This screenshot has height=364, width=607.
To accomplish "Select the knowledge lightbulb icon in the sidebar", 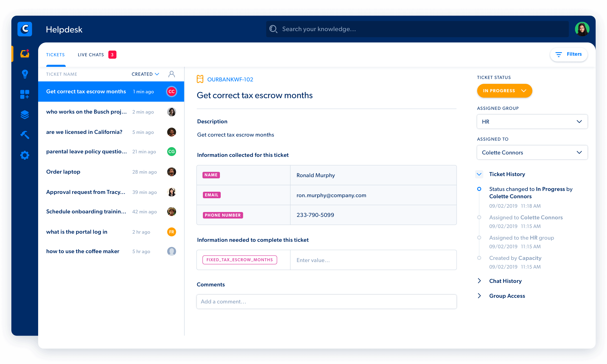I will [x=25, y=74].
